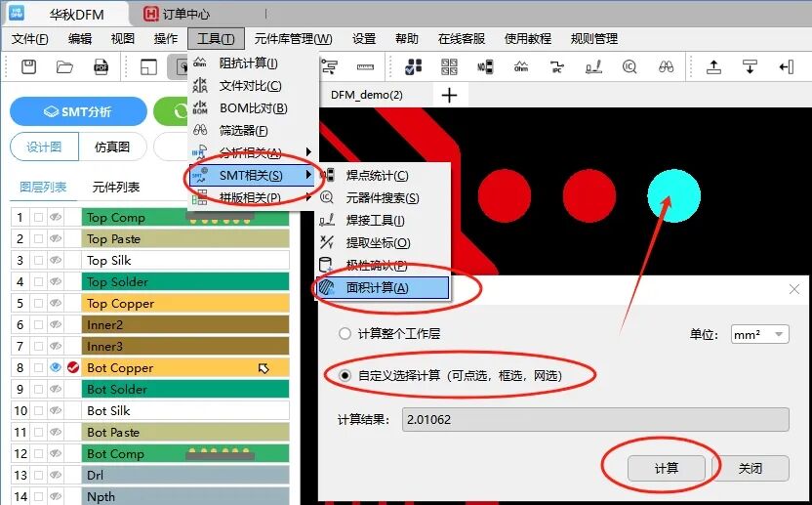812x505 pixels.
Task: Click the PDF export toolbar icon
Action: tap(101, 66)
